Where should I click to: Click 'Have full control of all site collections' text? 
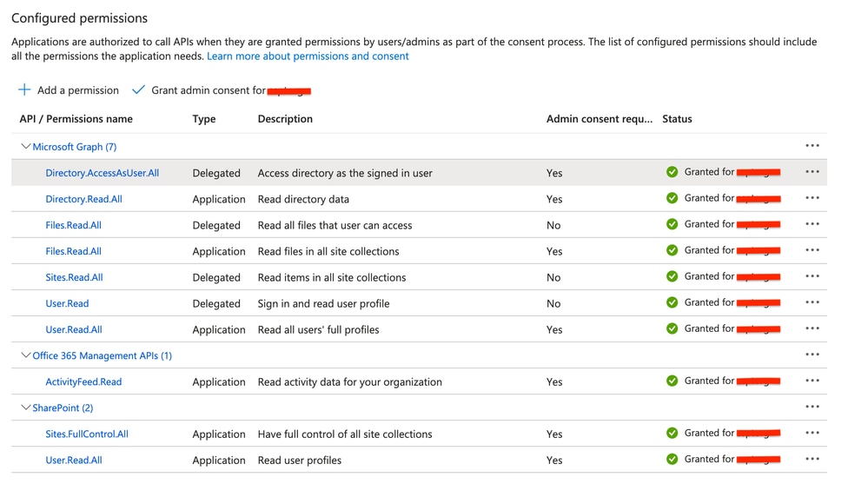click(x=345, y=434)
